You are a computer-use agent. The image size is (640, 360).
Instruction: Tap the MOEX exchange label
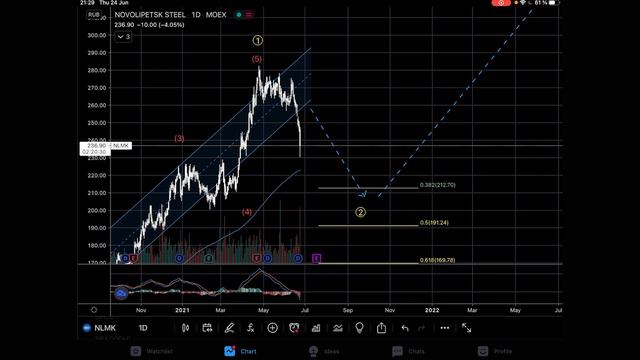[216, 15]
